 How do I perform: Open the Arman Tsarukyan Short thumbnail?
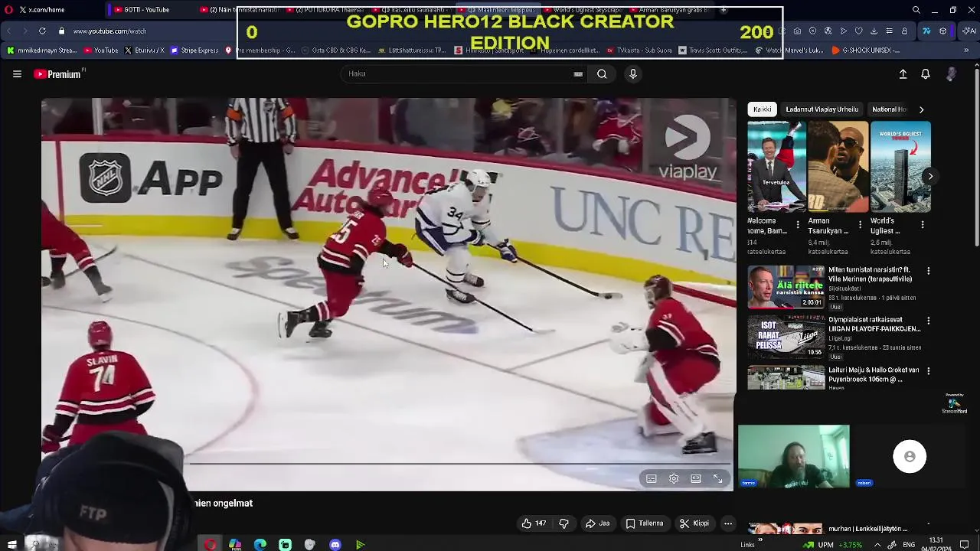[x=838, y=167]
